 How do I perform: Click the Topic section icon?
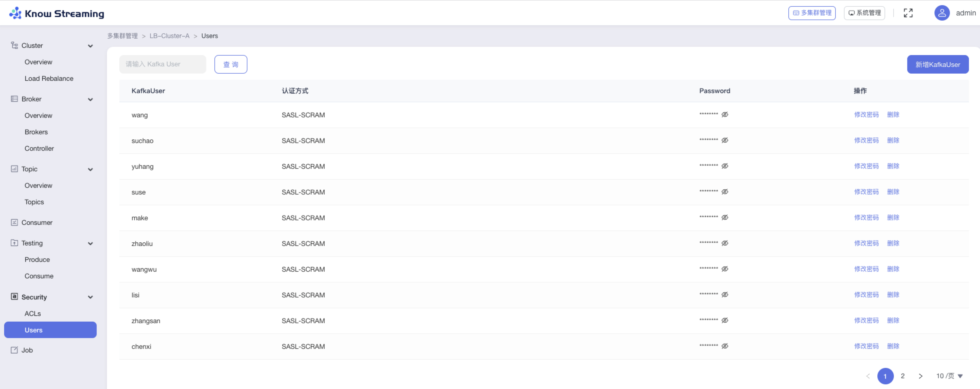(x=14, y=169)
